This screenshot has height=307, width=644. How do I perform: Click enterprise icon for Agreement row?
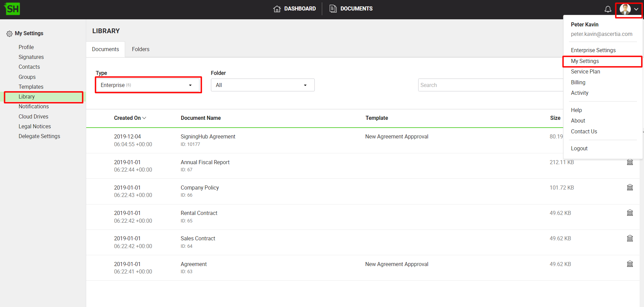[x=630, y=264]
